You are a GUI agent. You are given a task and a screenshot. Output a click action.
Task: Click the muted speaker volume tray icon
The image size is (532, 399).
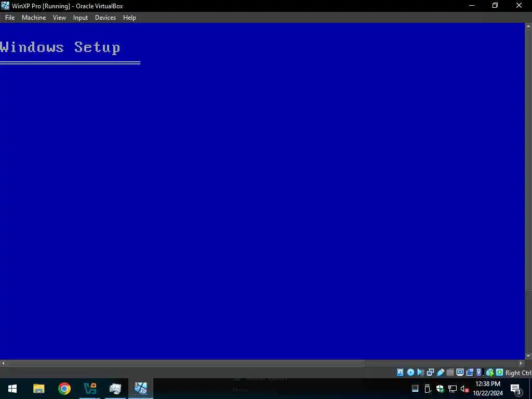pyautogui.click(x=464, y=389)
